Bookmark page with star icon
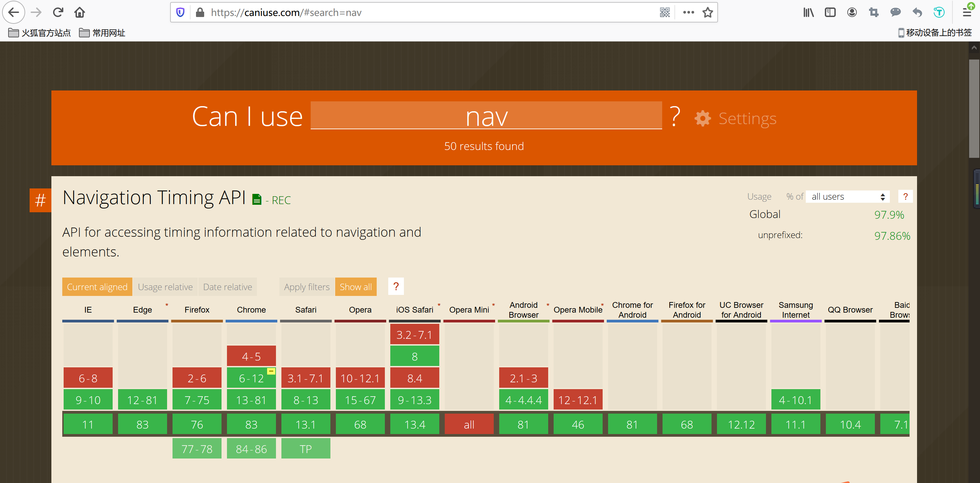Viewport: 980px width, 483px height. pos(708,13)
